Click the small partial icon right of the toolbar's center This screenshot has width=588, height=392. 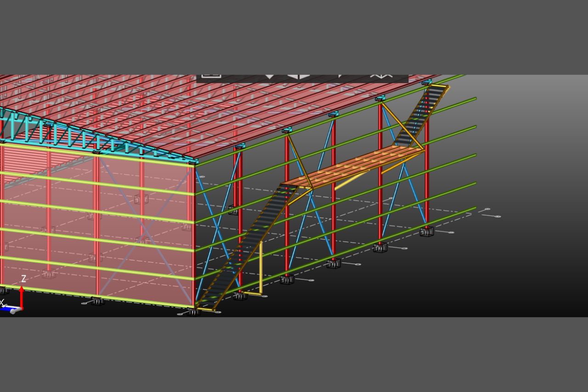coord(340,75)
